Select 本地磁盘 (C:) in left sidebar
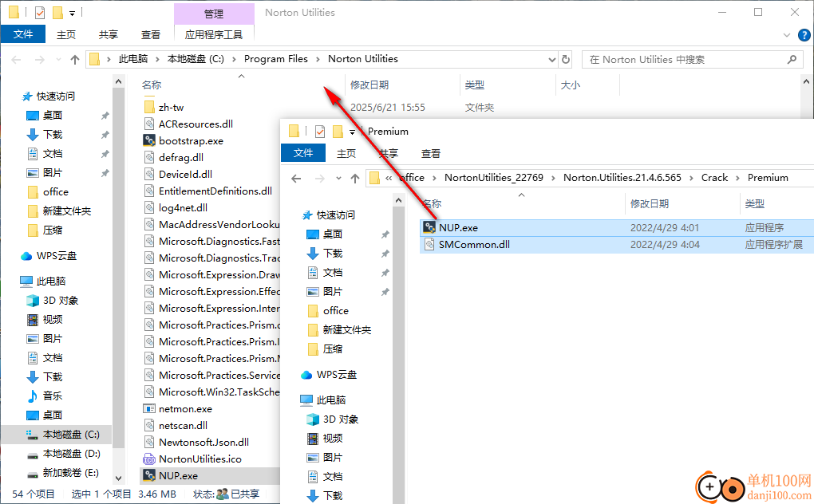This screenshot has height=504, width=814. (70, 434)
